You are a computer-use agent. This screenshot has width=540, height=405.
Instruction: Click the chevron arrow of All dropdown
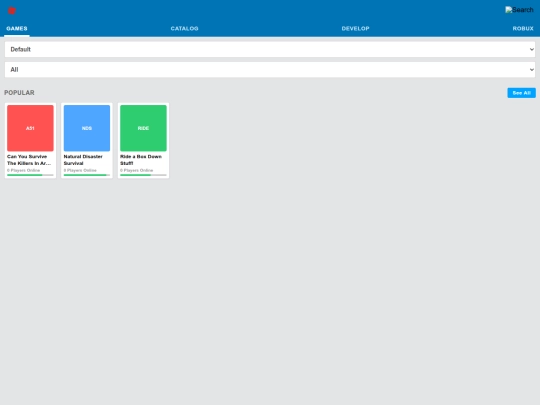(x=532, y=70)
